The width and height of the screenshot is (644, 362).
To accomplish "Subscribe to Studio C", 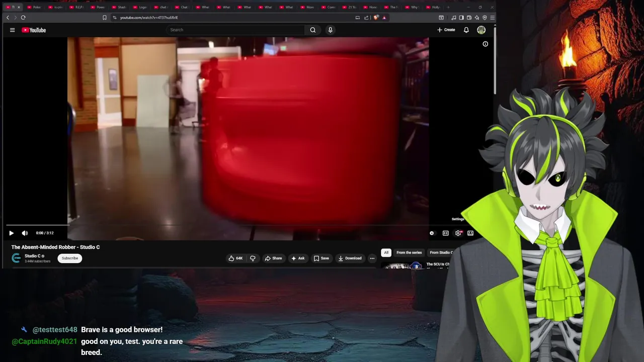I will (x=70, y=258).
